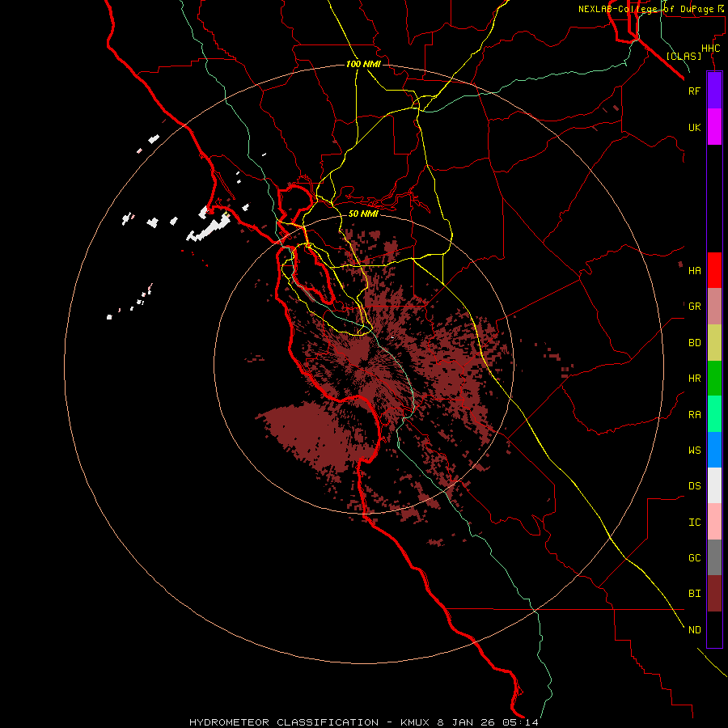Click the RF purple legend swatch
728x728 pixels.
click(714, 90)
